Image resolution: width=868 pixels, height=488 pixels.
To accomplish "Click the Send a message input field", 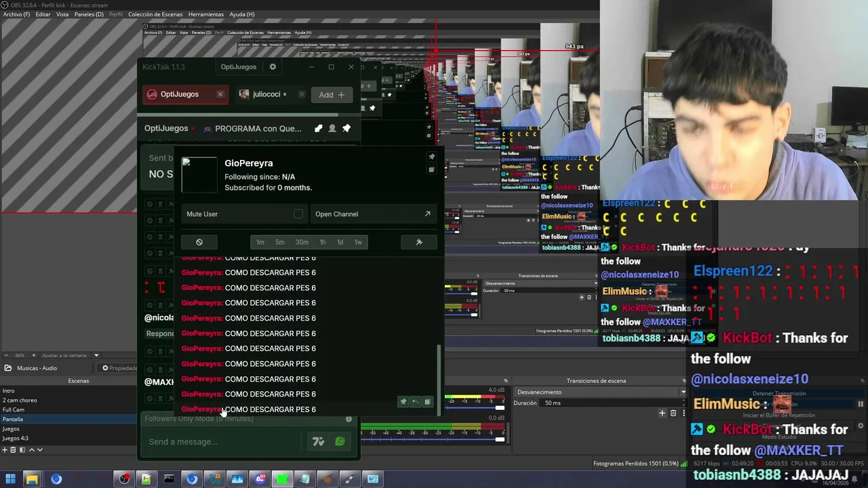I will click(x=222, y=442).
